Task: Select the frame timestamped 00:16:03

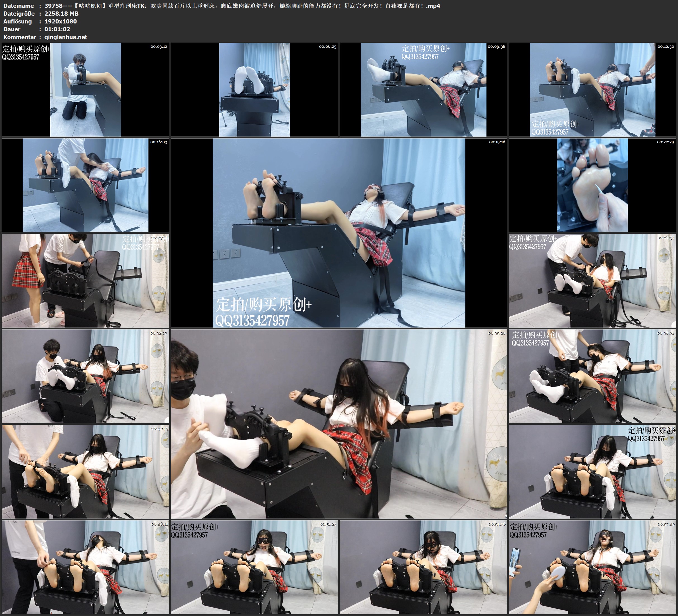Action: click(x=85, y=185)
